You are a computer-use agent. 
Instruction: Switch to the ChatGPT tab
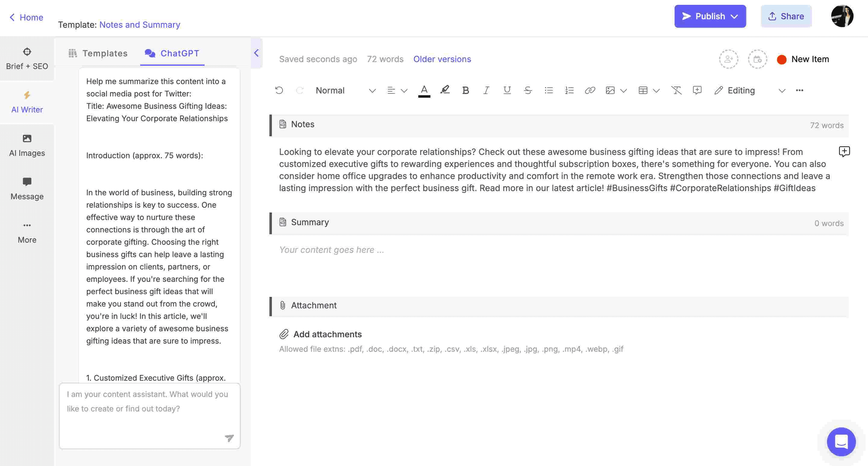point(172,53)
